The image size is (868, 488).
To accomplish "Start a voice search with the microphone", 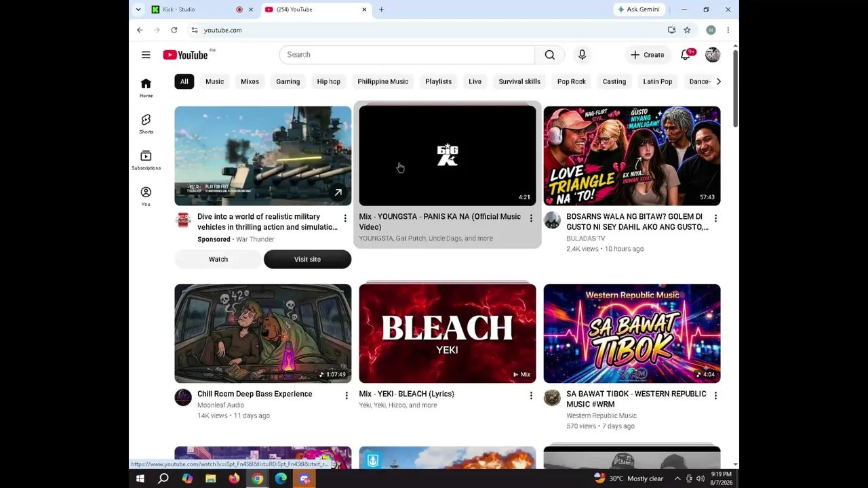I will [582, 55].
